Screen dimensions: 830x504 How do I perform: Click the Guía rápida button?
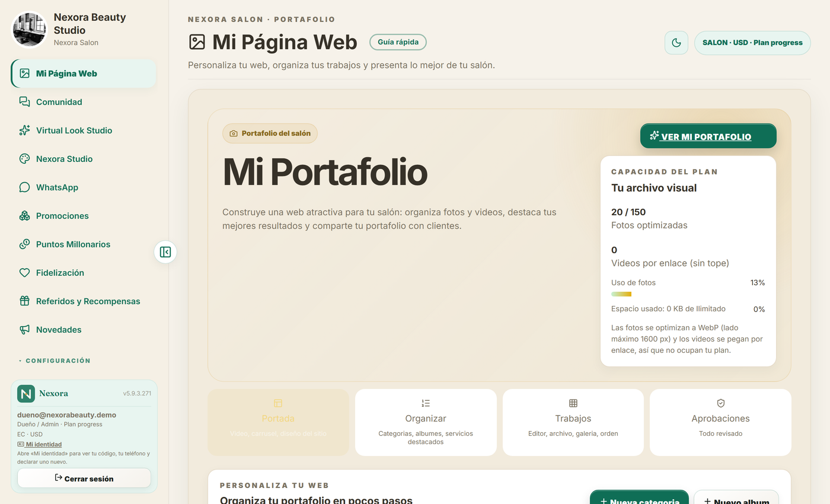pyautogui.click(x=398, y=42)
